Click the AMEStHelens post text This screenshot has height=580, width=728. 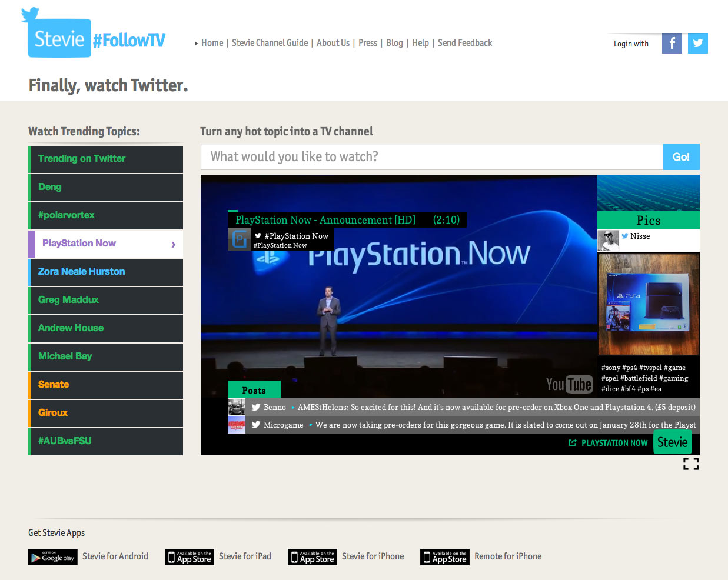pyautogui.click(x=497, y=407)
